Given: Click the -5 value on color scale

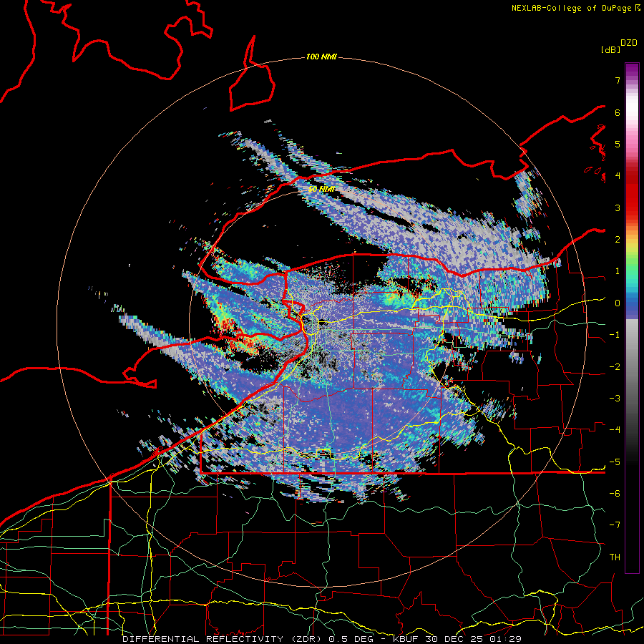Looking at the screenshot, I should (615, 462).
